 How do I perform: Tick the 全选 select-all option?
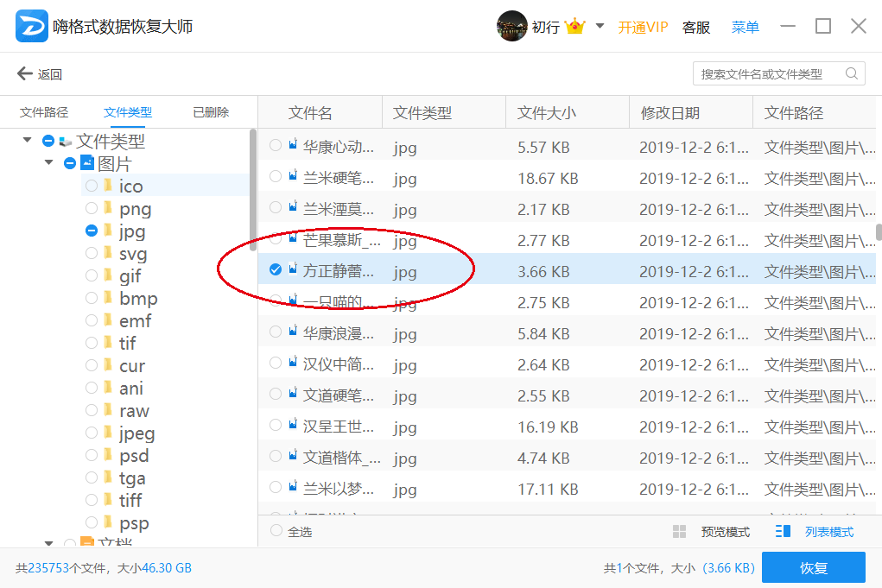276,531
